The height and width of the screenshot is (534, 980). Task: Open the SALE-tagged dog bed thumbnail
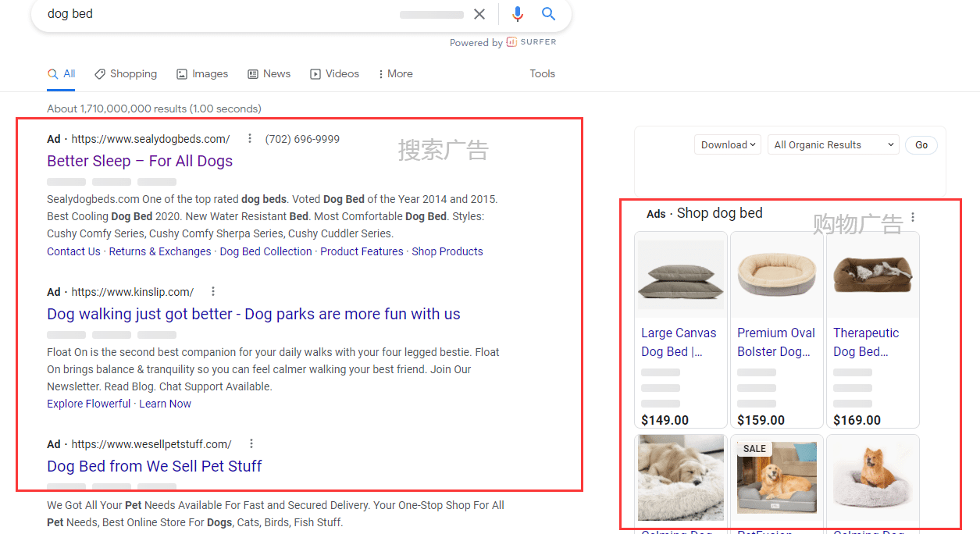(777, 478)
